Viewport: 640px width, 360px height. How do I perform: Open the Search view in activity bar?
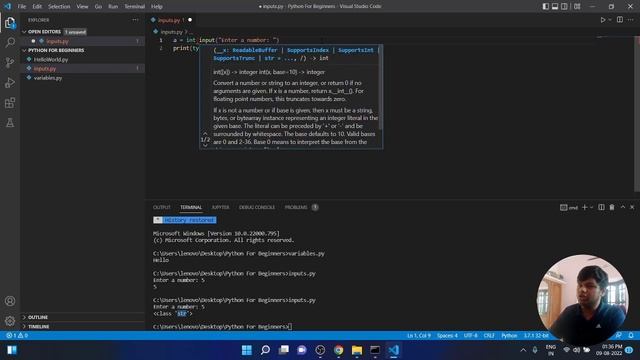click(x=10, y=42)
